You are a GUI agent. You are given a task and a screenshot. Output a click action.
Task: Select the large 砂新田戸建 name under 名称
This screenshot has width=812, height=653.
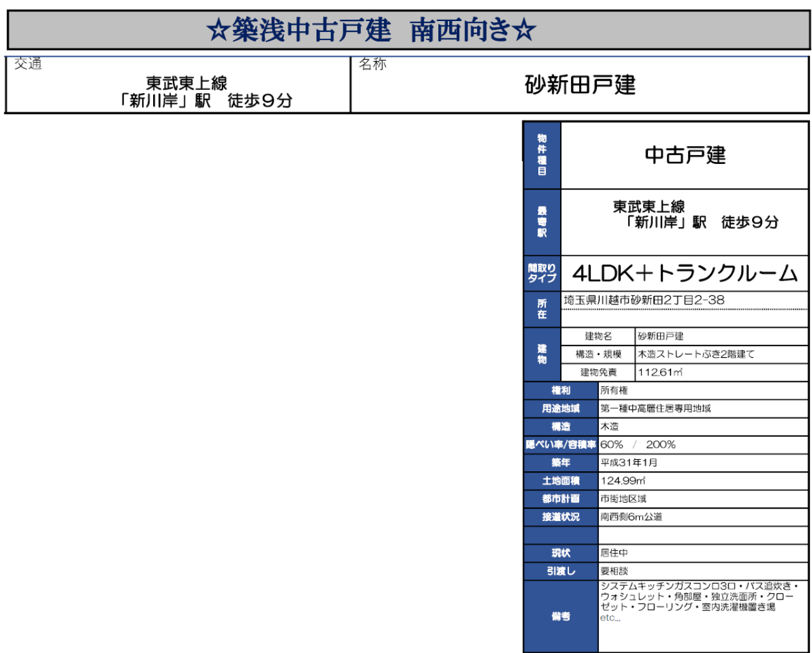[x=580, y=85]
